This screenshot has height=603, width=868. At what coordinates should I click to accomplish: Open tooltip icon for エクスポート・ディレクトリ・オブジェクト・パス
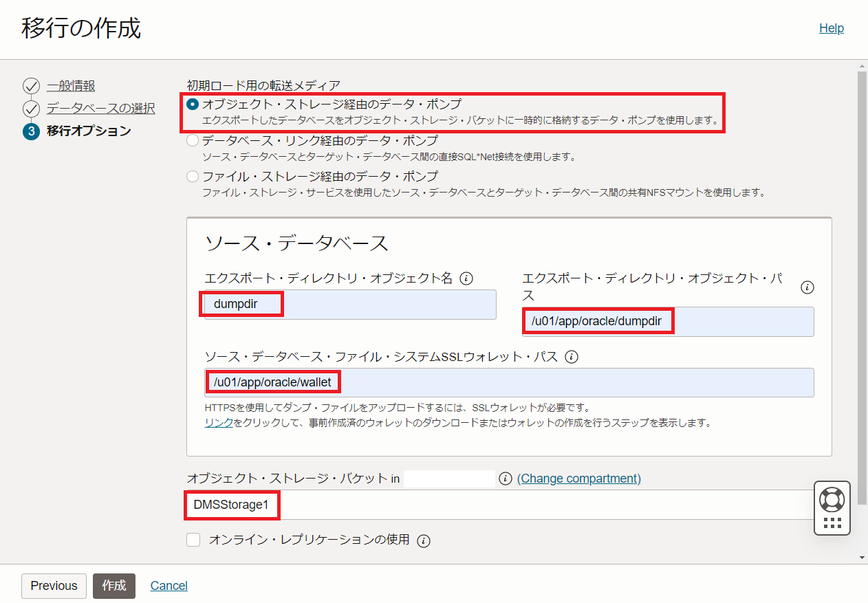point(807,287)
